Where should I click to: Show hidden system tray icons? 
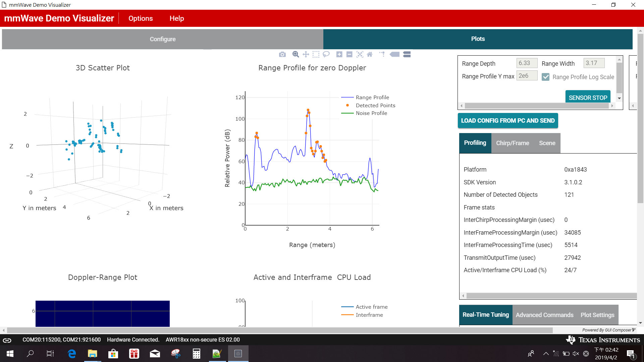pos(546,354)
